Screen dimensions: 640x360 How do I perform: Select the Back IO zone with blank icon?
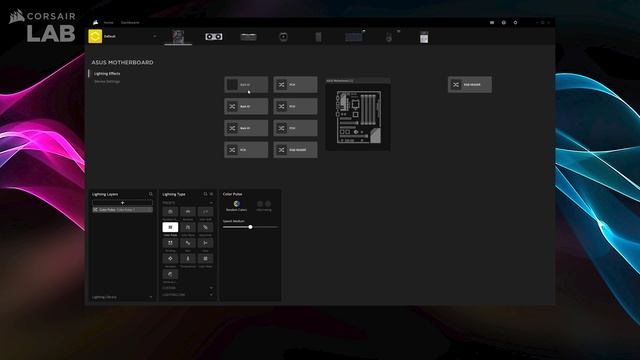pos(246,84)
